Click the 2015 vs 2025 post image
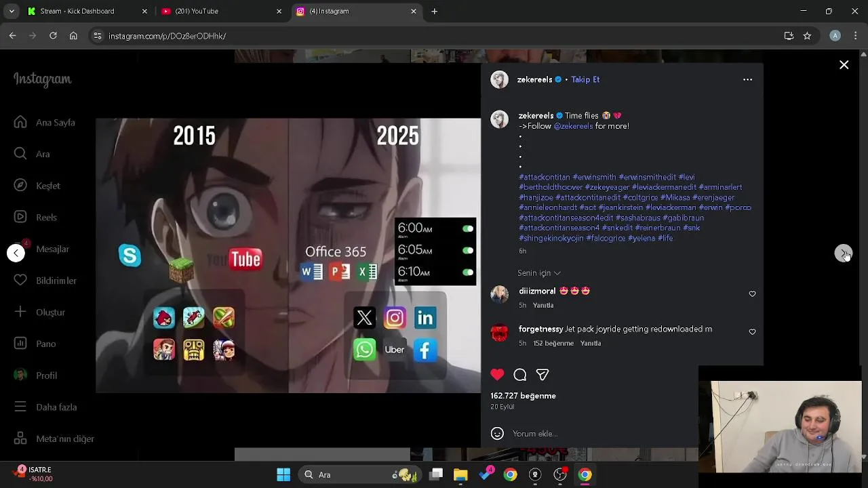Viewport: 868px width, 488px height. (x=288, y=256)
